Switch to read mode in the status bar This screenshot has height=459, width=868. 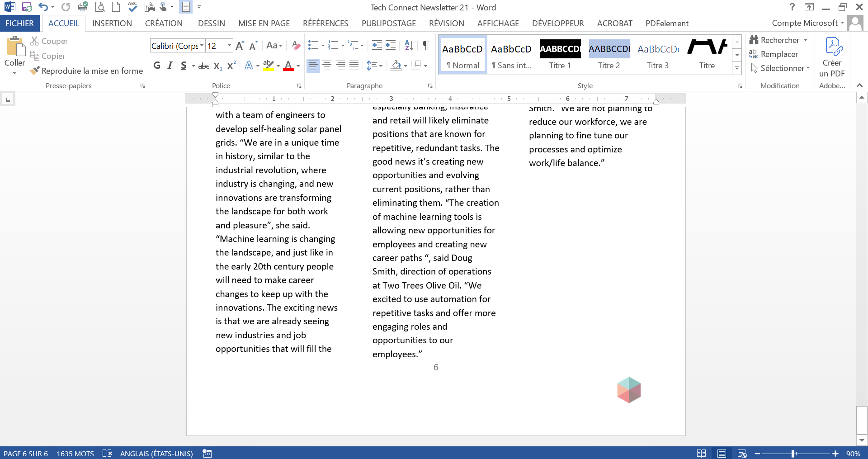pyautogui.click(x=702, y=453)
